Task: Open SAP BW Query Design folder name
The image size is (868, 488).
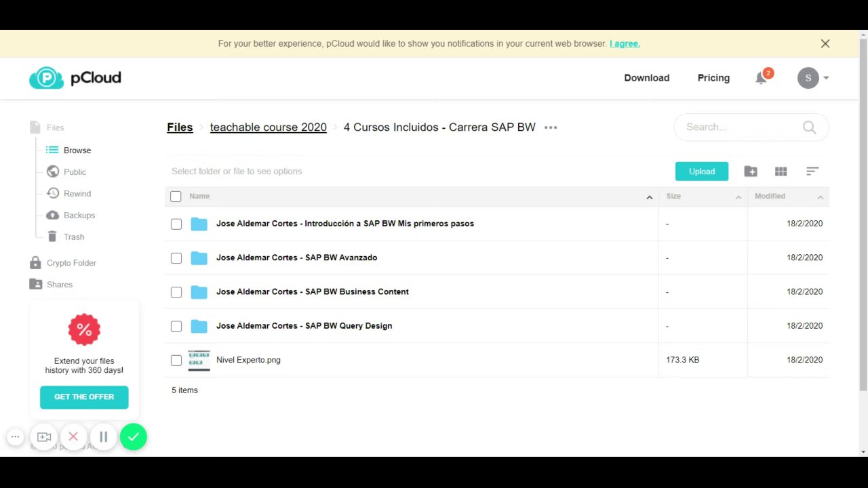Action: (x=304, y=326)
